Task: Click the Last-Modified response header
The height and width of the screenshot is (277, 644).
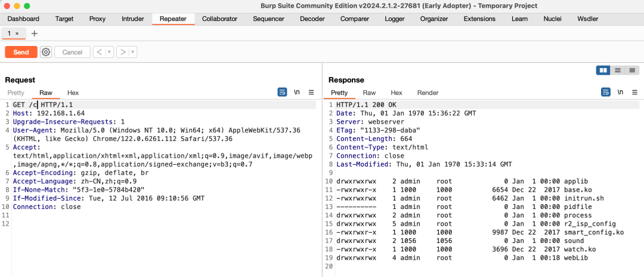Action: pyautogui.click(x=425, y=164)
